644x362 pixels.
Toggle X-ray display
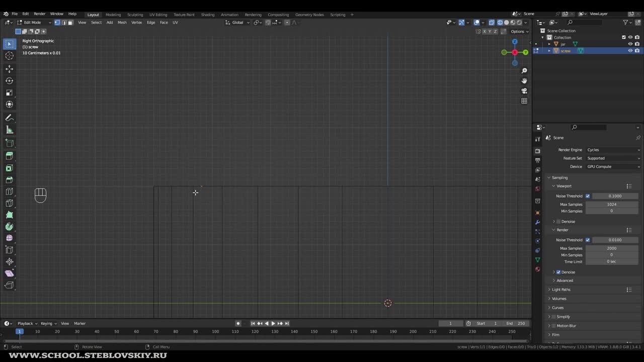pos(492,22)
